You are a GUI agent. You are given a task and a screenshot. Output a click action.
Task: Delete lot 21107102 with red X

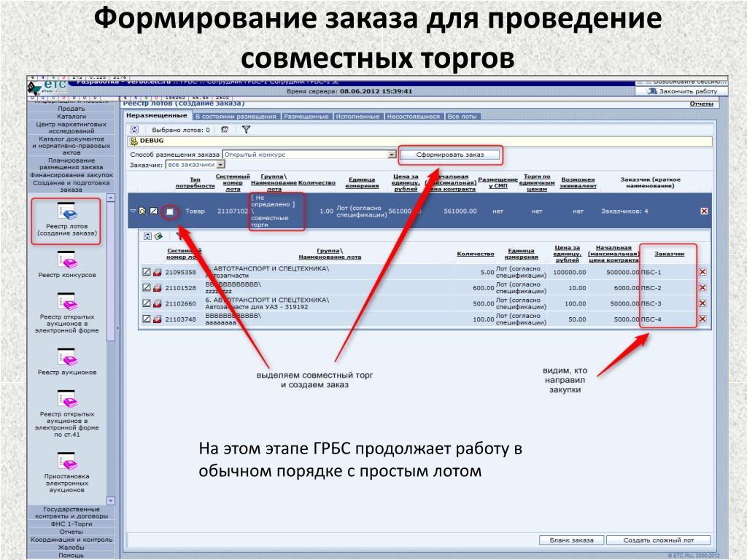[704, 211]
